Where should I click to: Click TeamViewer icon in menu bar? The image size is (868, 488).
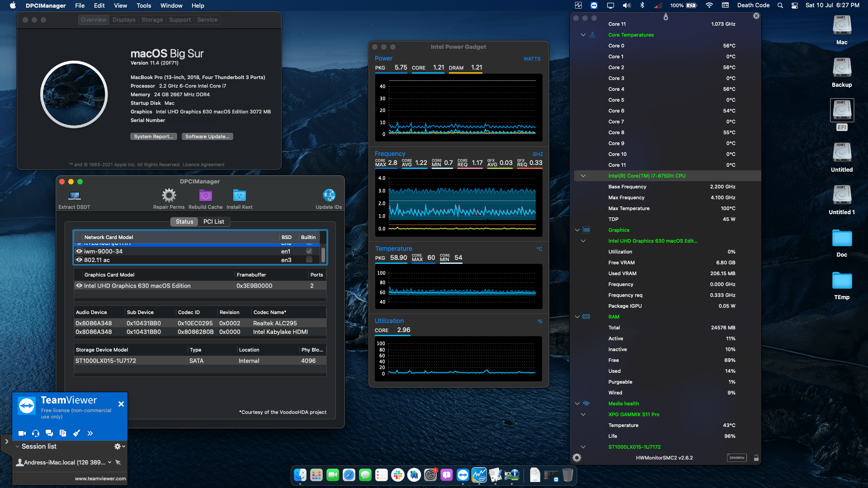[594, 5]
